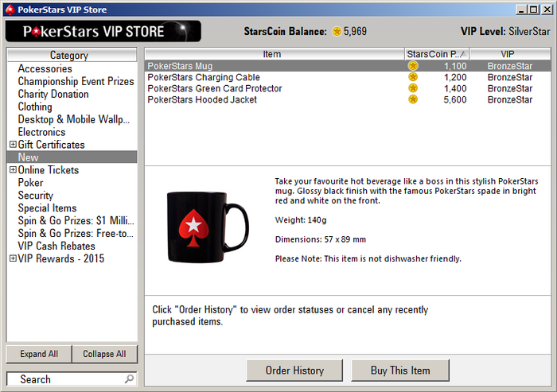Click the 5,600 price of Hooded Jacket

pos(455,99)
